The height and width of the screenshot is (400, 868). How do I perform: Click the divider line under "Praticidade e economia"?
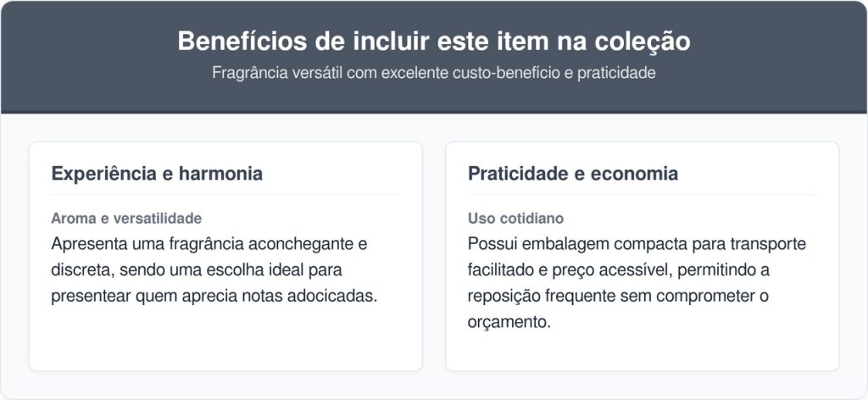[x=642, y=195]
